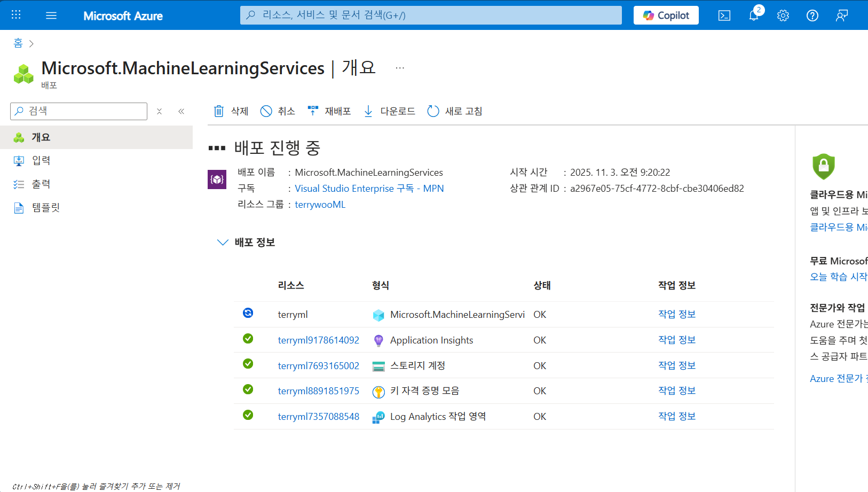Click the purple deployment cube icon
Viewport: 868px width, 492px height.
[x=217, y=179]
